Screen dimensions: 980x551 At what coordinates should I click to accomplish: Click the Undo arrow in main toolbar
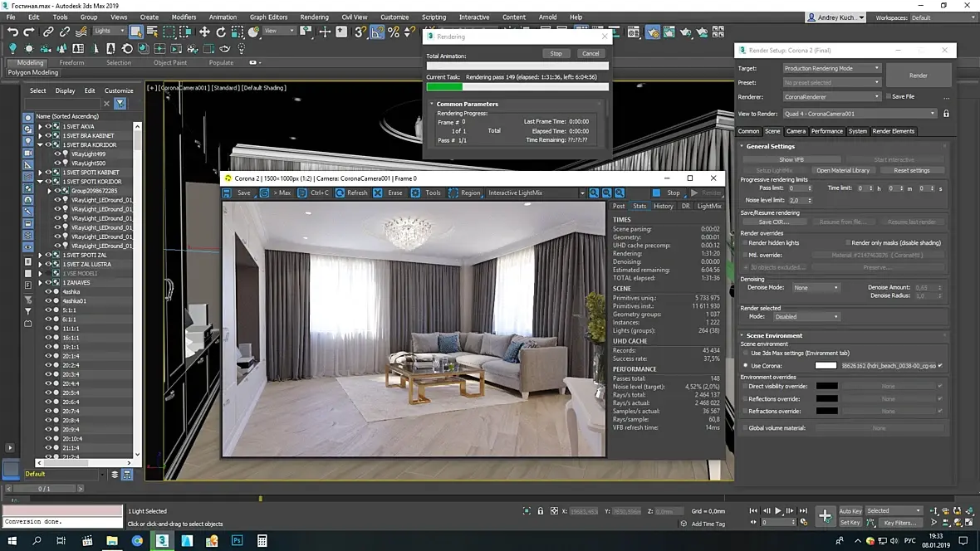tap(12, 32)
